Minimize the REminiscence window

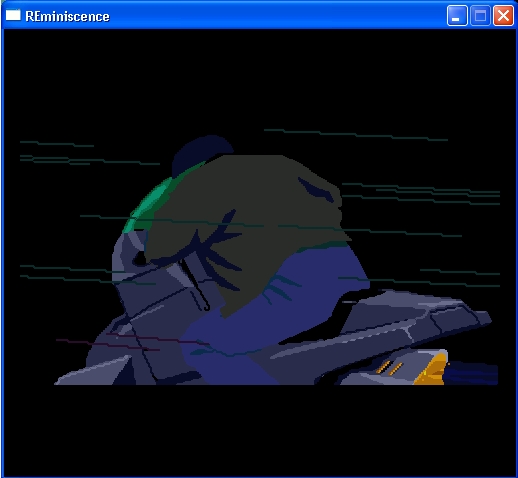click(x=457, y=15)
